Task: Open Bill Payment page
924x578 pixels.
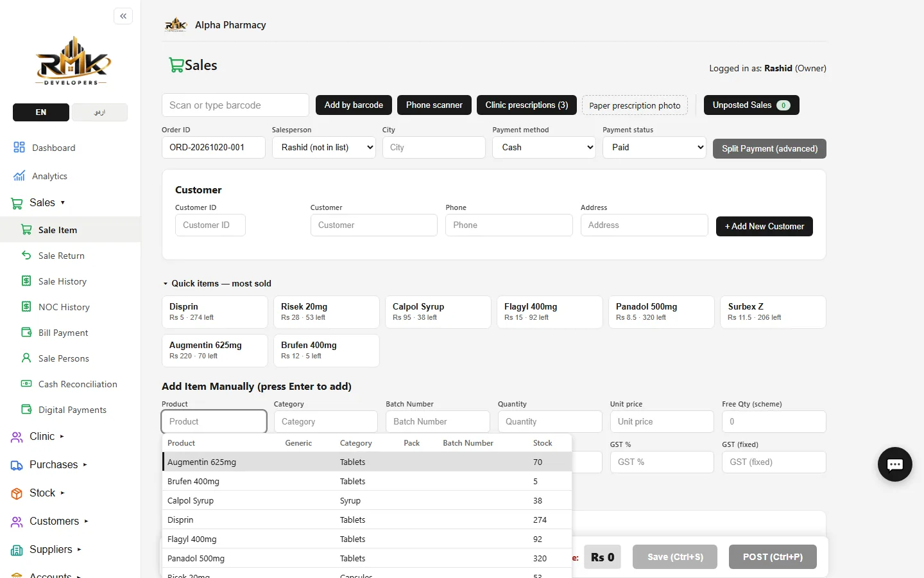Action: click(x=63, y=333)
